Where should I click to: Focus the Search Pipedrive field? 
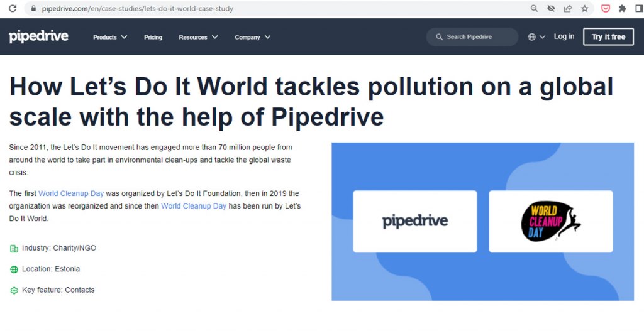click(x=472, y=37)
